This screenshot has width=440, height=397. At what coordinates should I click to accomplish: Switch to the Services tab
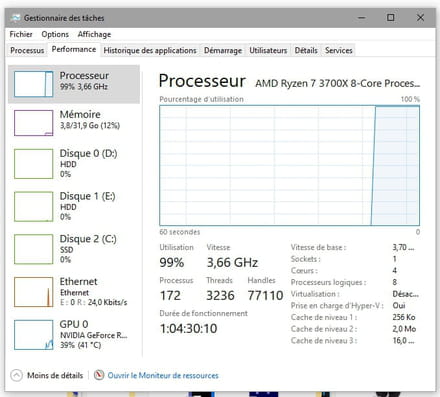click(x=339, y=50)
